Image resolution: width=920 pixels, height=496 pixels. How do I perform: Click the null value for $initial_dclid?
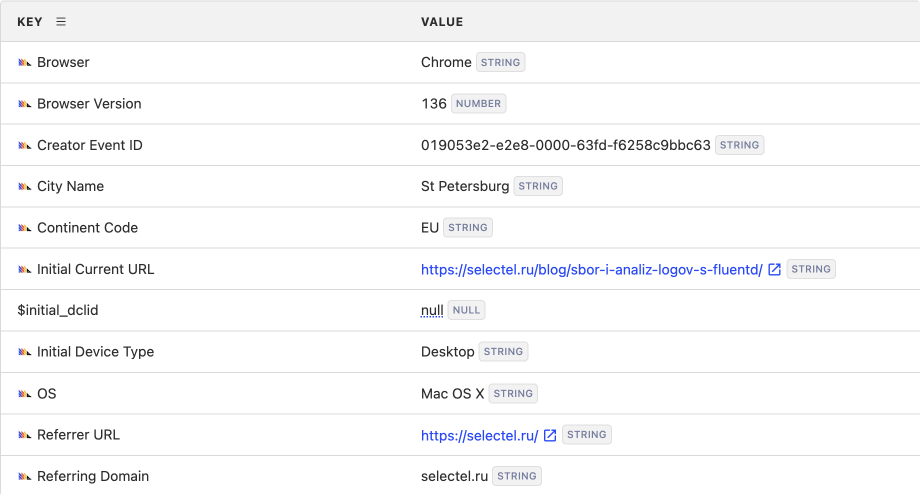(x=432, y=311)
